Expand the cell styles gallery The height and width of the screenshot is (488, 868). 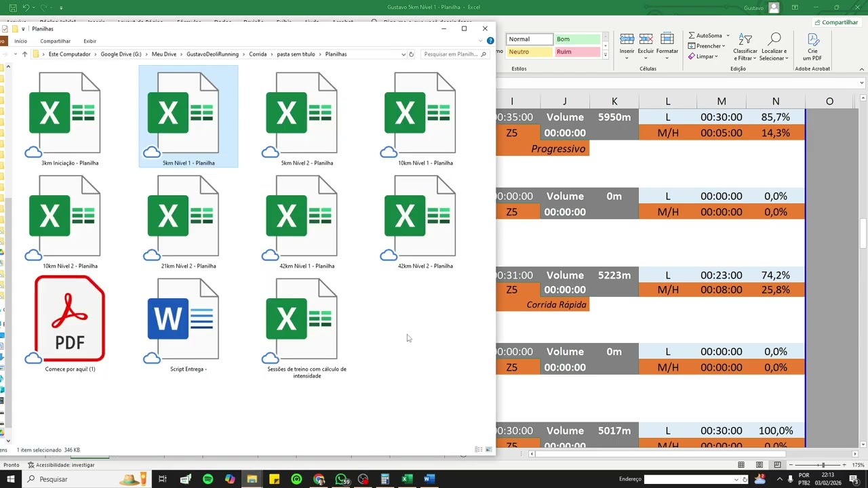tap(606, 55)
